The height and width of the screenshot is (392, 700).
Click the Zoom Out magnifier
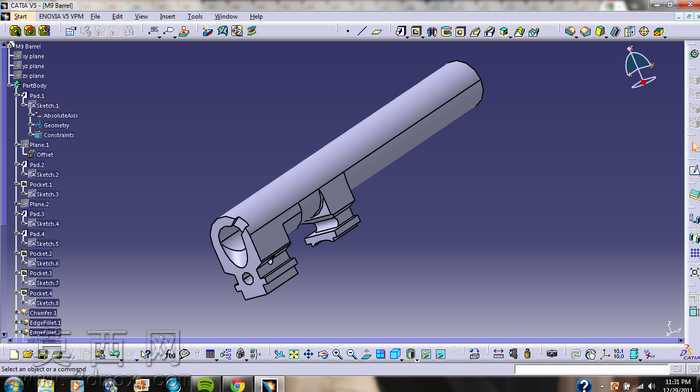point(352,354)
